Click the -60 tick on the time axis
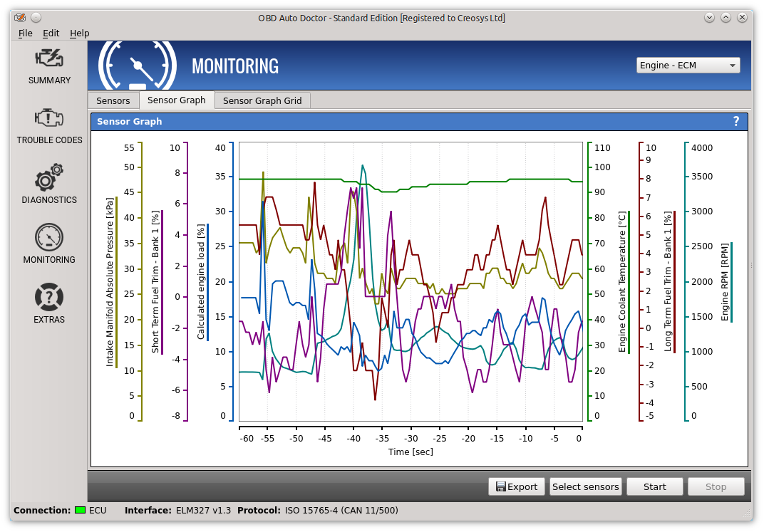 coord(247,439)
